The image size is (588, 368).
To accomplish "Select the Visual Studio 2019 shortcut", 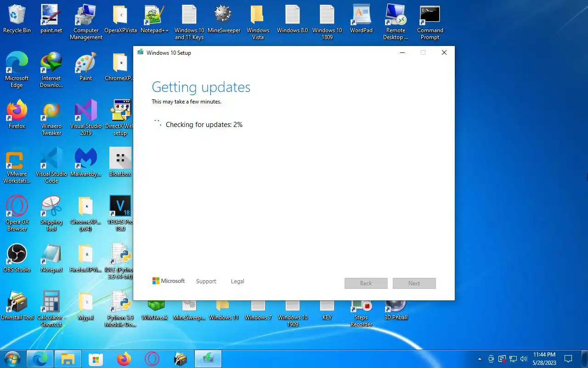I will pyautogui.click(x=86, y=118).
